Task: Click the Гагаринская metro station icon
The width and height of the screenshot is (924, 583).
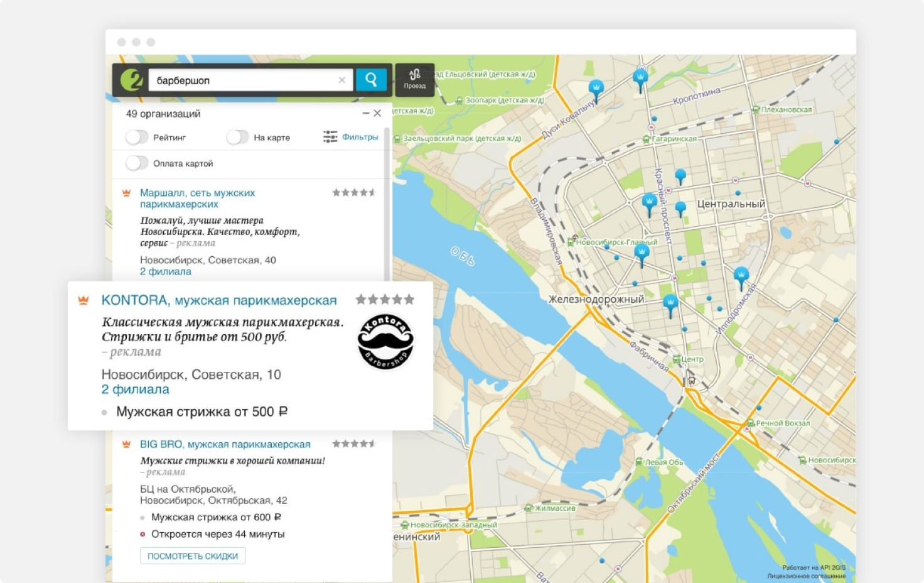Action: pos(647,139)
